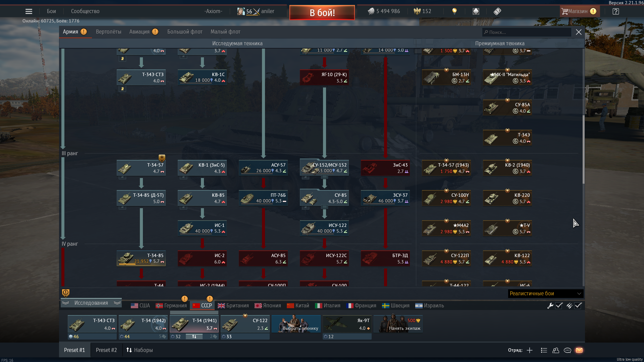Collapse the Исследования panel

pyautogui.click(x=91, y=303)
